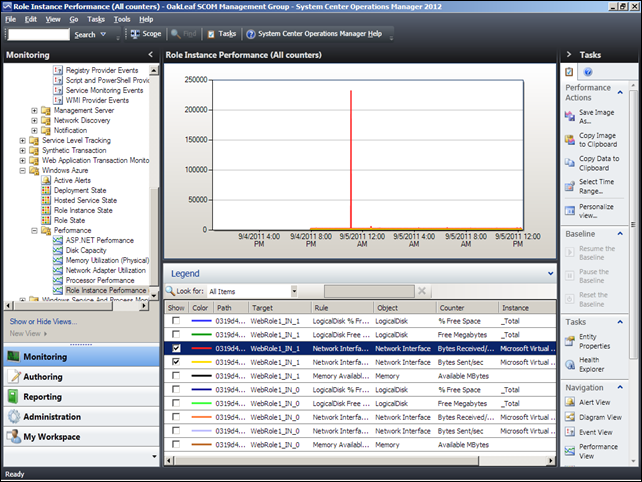Collapse the Windows Azure tree node
Viewport: 642px width, 482px height.
(x=23, y=170)
